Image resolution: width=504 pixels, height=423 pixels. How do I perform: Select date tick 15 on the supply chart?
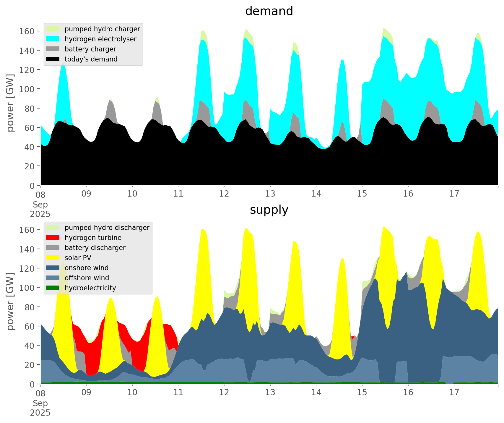pyautogui.click(x=362, y=393)
